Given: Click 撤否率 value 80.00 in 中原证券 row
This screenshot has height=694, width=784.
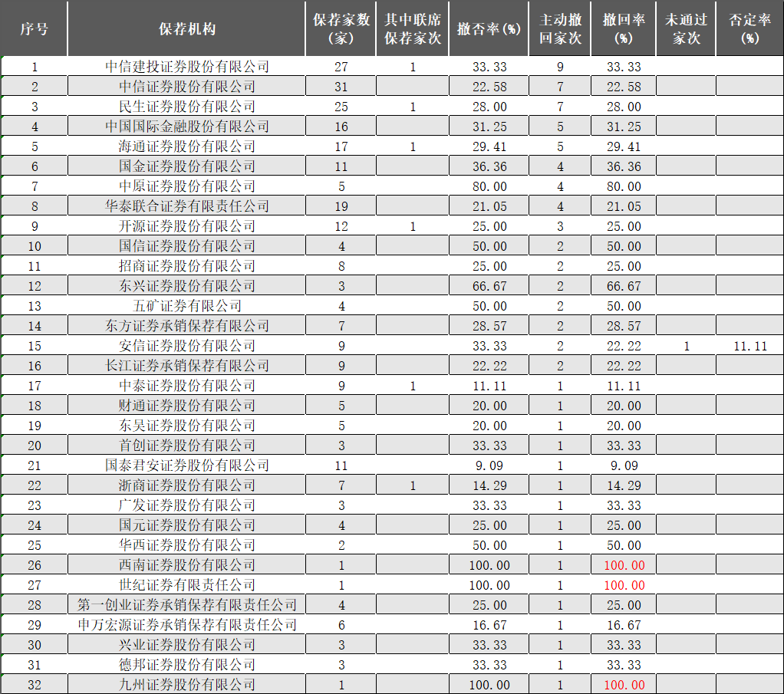Looking at the screenshot, I should [x=489, y=186].
